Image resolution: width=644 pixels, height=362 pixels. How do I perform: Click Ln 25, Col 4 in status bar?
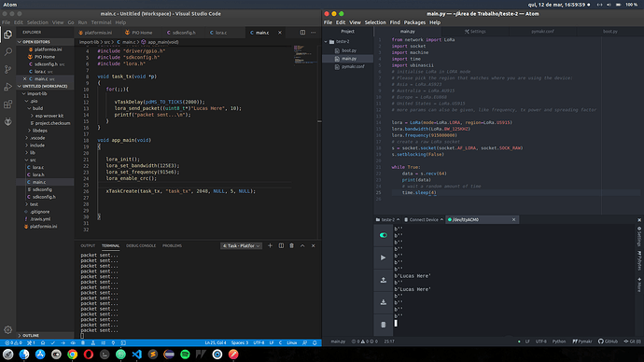[x=216, y=342]
